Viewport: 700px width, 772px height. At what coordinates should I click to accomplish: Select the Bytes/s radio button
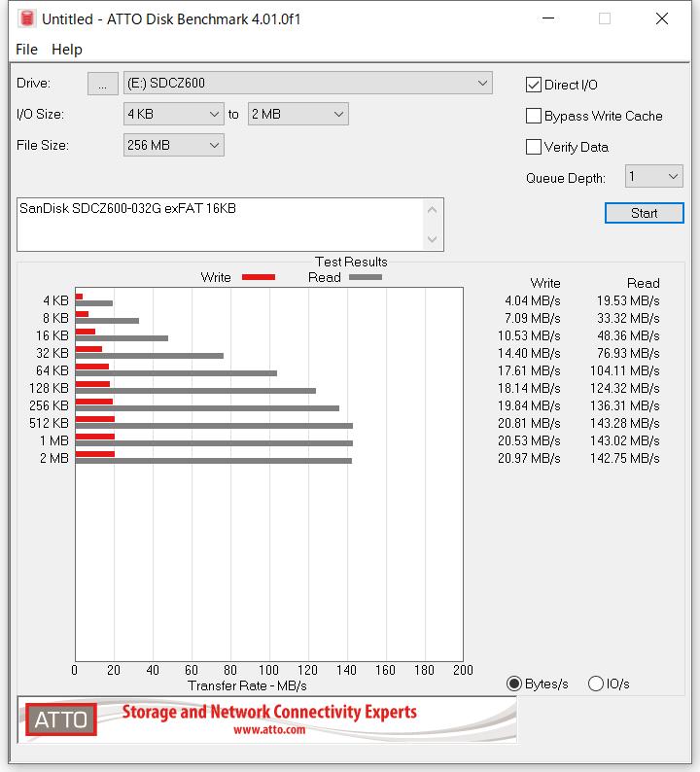click(x=514, y=684)
